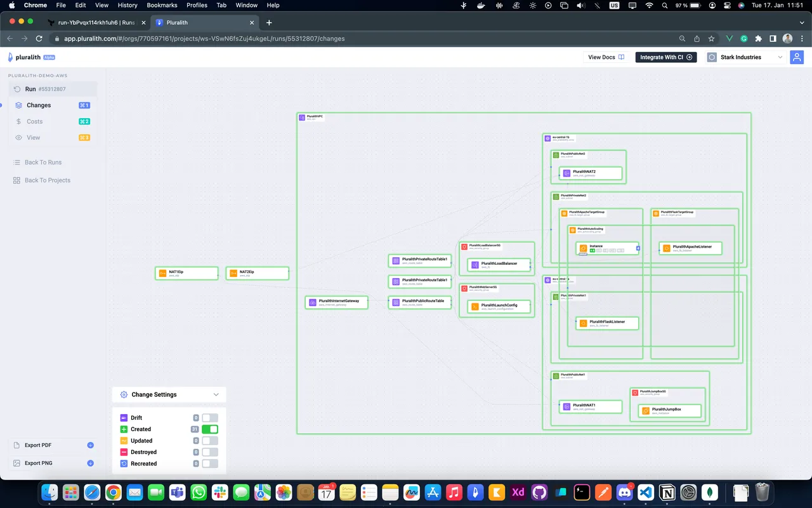
Task: Turn on the Destroyed toggle
Action: [210, 452]
